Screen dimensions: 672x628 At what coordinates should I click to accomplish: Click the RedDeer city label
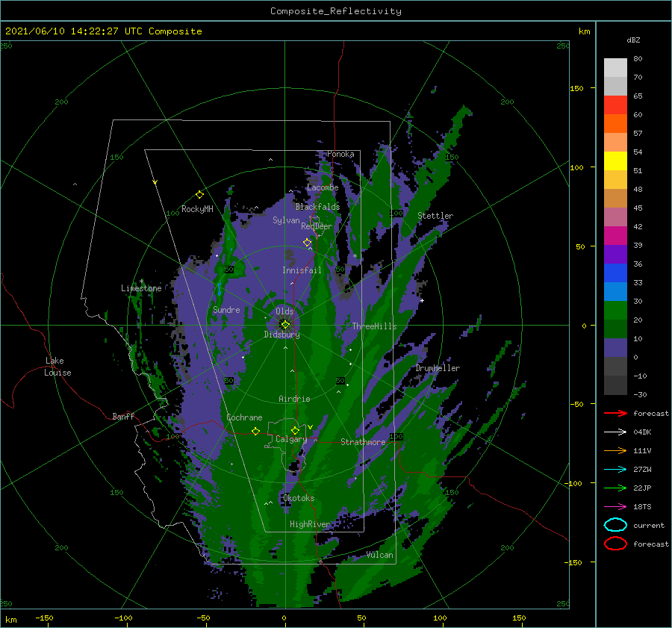click(x=317, y=226)
